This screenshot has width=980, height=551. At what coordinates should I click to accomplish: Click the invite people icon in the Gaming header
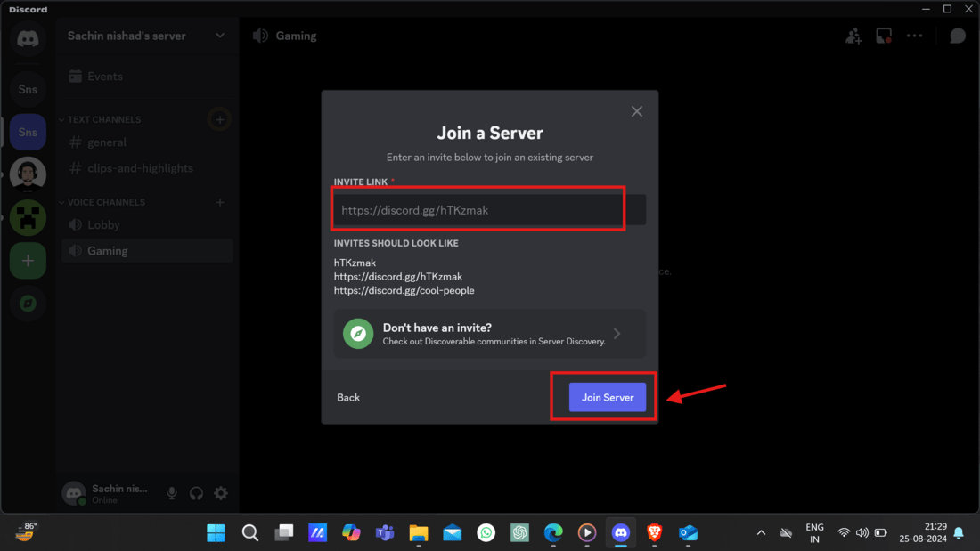click(853, 36)
